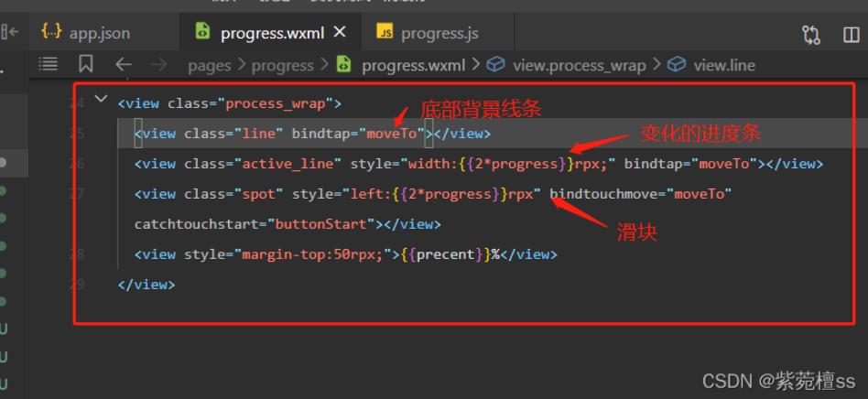The image size is (868, 399).
Task: Switch to the app.json tab
Action: [x=85, y=33]
